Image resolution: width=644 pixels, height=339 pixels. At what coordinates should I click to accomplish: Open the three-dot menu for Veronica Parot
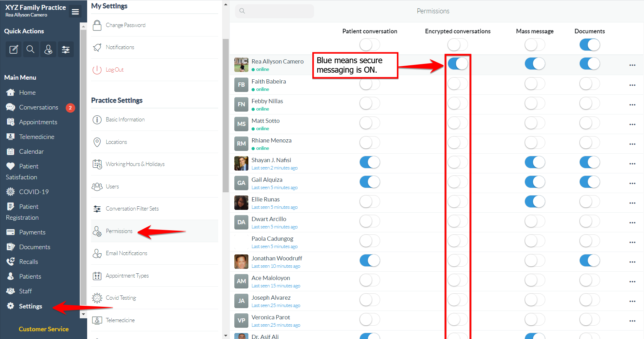tap(632, 321)
